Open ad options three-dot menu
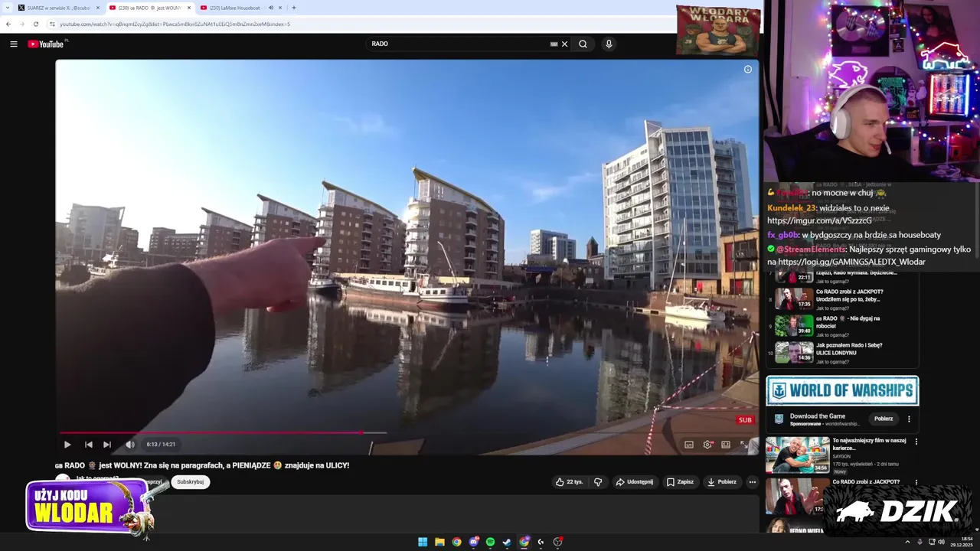 click(x=909, y=419)
